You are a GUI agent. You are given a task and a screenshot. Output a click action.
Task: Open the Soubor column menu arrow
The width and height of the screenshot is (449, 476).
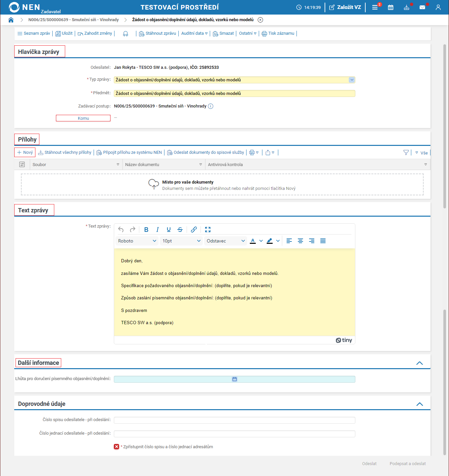[118, 164]
